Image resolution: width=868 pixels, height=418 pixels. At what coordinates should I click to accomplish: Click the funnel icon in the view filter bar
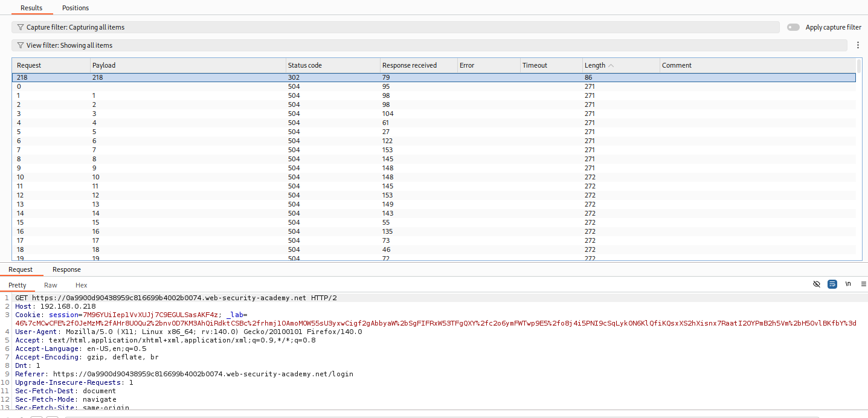[21, 45]
